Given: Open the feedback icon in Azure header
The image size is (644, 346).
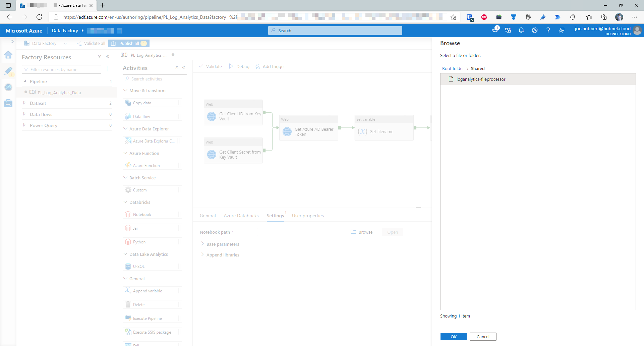Looking at the screenshot, I should point(562,31).
